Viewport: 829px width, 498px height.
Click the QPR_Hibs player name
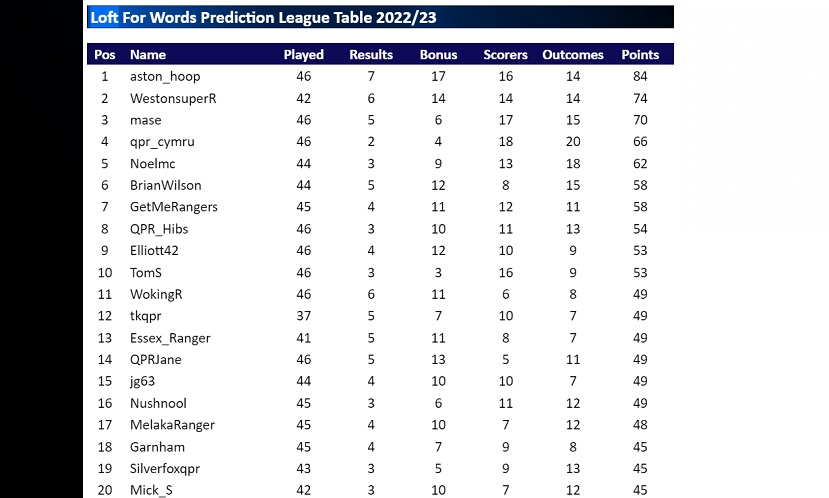(x=159, y=229)
